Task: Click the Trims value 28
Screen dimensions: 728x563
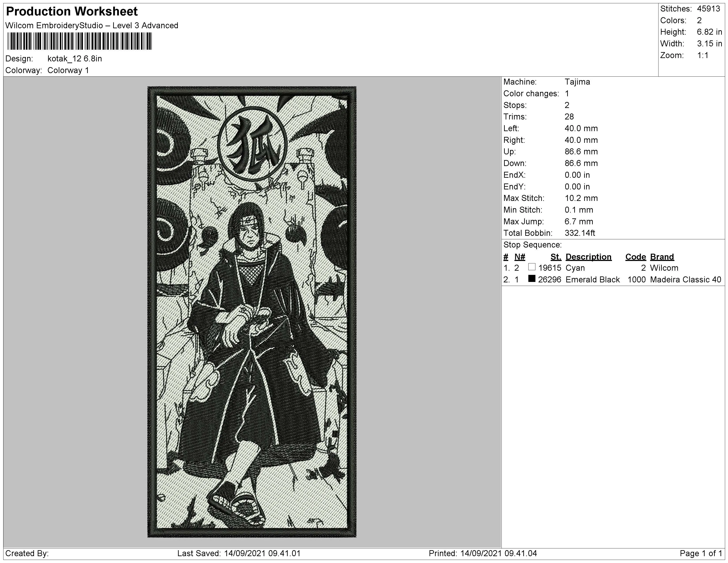Action: pos(569,117)
